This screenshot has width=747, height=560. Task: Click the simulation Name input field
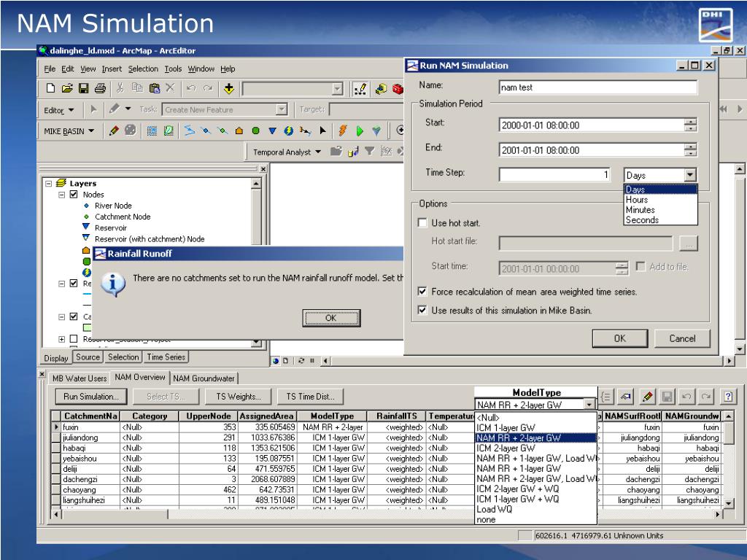598,87
